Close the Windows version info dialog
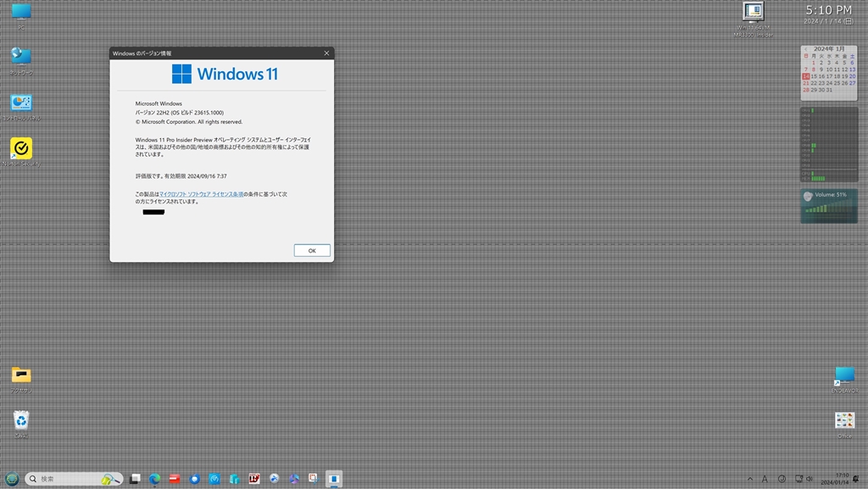The width and height of the screenshot is (868, 489). click(326, 53)
